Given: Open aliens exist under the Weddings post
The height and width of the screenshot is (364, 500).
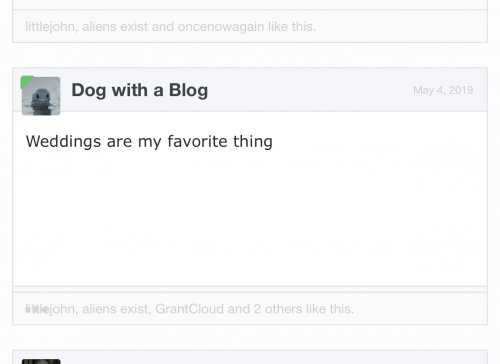Looking at the screenshot, I should click(115, 309).
